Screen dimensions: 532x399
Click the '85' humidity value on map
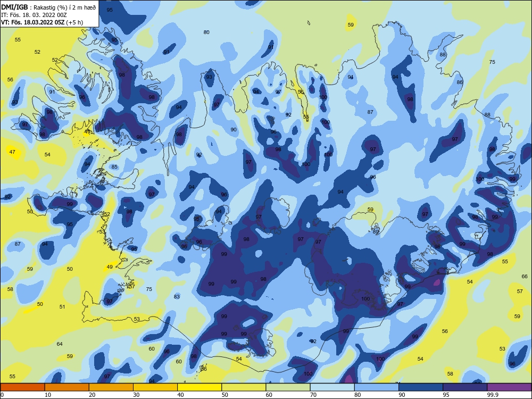pos(114,167)
